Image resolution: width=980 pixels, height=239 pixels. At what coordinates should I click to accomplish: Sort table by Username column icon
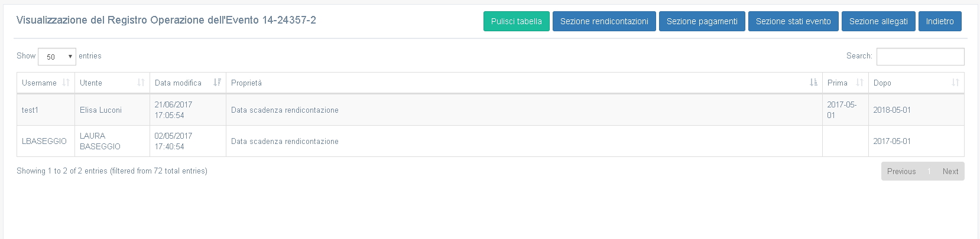[66, 83]
